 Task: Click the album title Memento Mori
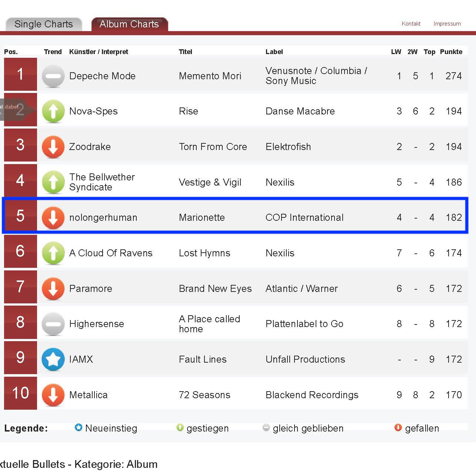[x=210, y=76]
